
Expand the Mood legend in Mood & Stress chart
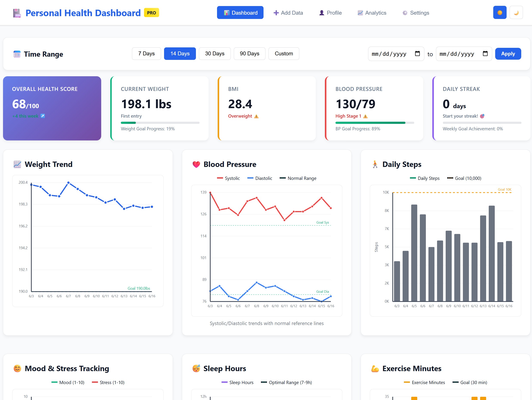(68, 382)
